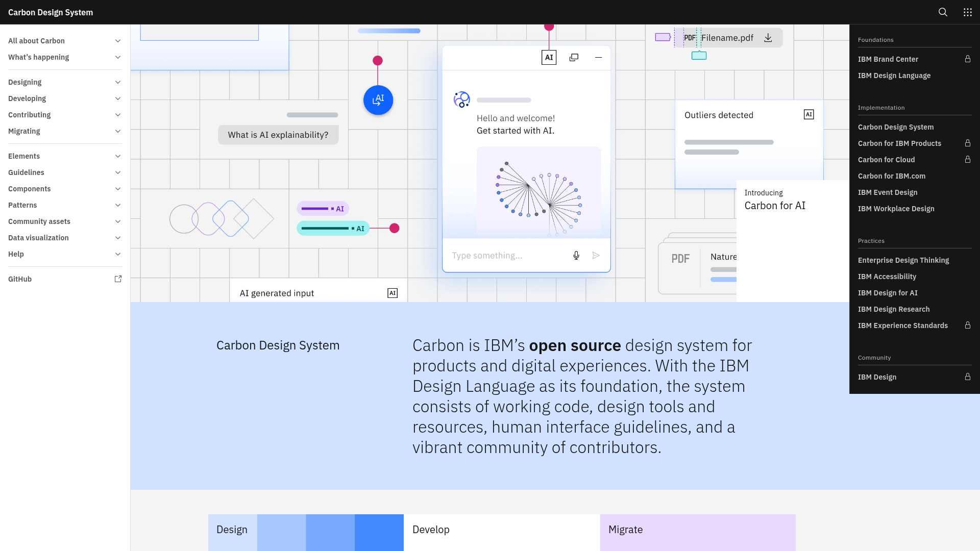Click the GitHub external link icon
Image resolution: width=980 pixels, height=551 pixels.
pyautogui.click(x=118, y=279)
